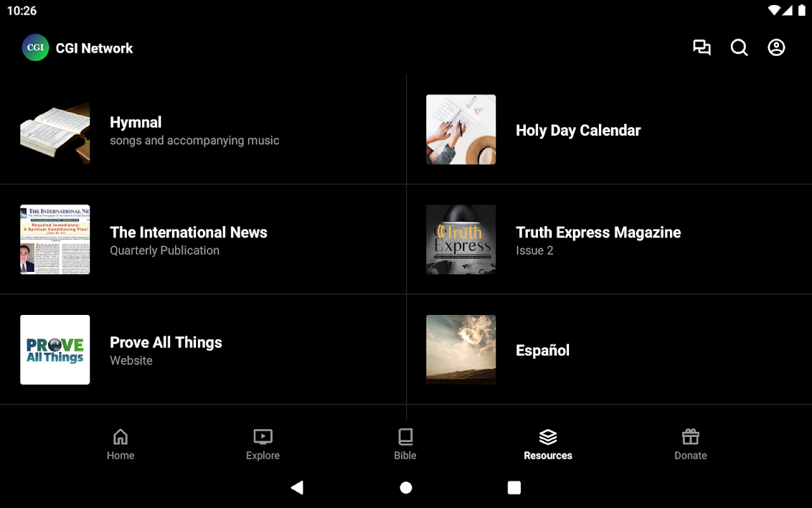Open the search magnifier icon
812x508 pixels.
(x=739, y=48)
